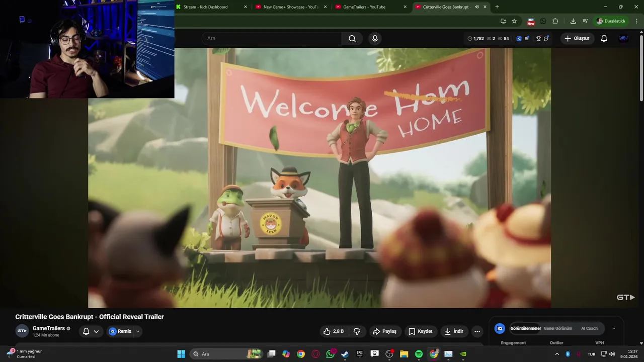Close the GameTrailers - YouTube tab
Image resolution: width=644 pixels, height=362 pixels.
(405, 7)
